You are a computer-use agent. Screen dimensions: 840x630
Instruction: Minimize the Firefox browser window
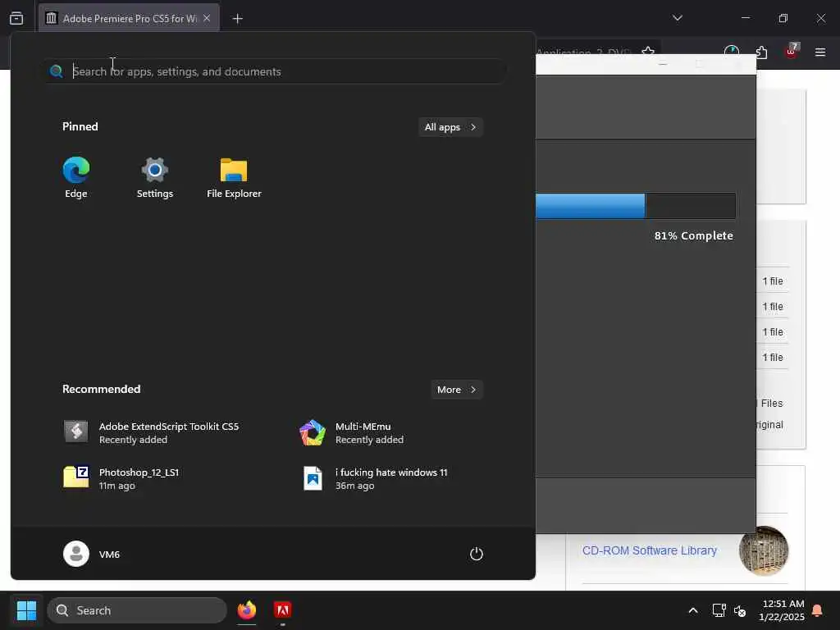746,18
